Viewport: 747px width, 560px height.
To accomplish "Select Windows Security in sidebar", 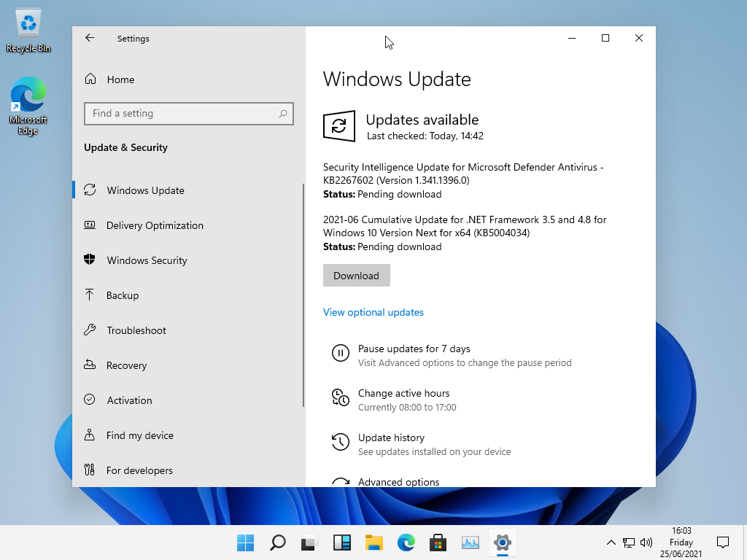I will tap(147, 260).
